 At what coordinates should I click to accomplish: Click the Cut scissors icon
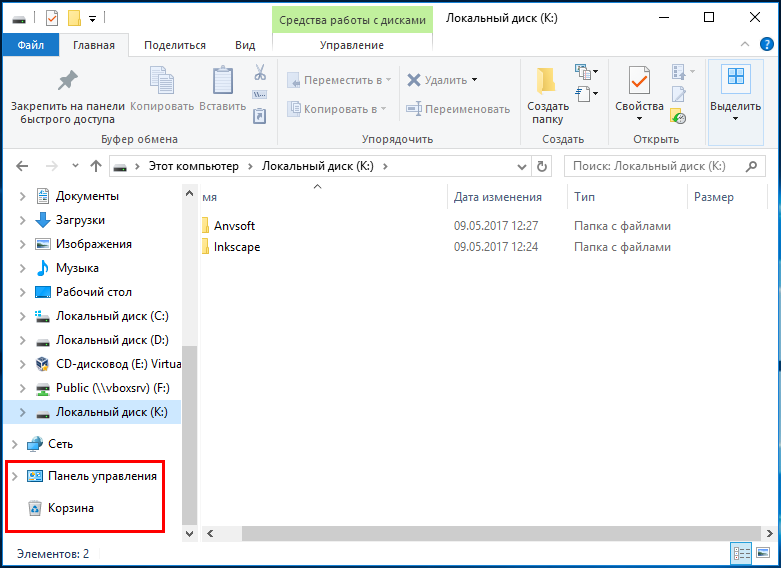click(260, 72)
